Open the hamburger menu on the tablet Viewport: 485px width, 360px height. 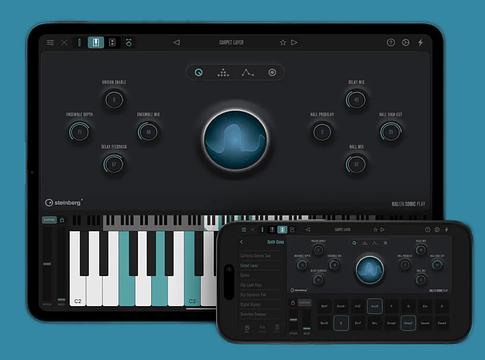click(50, 43)
